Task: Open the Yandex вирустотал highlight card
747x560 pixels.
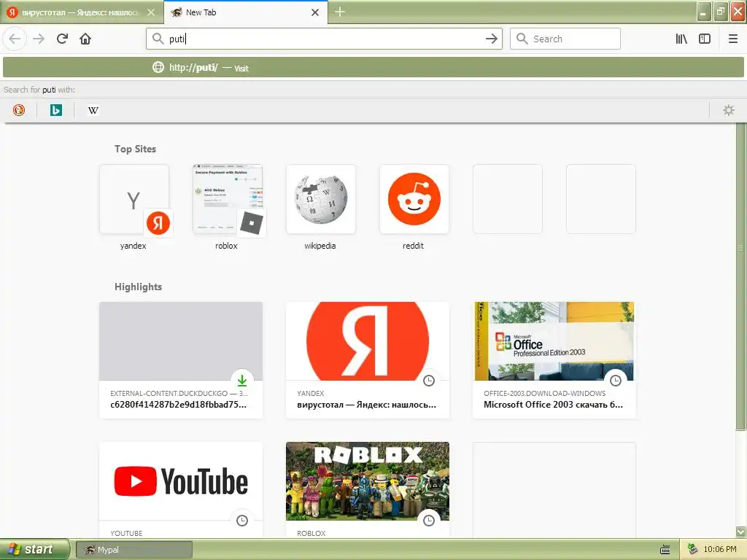Action: pyautogui.click(x=368, y=360)
